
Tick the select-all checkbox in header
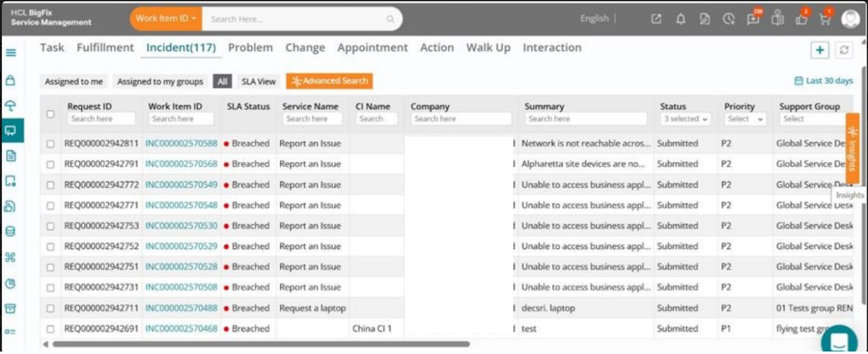(50, 114)
